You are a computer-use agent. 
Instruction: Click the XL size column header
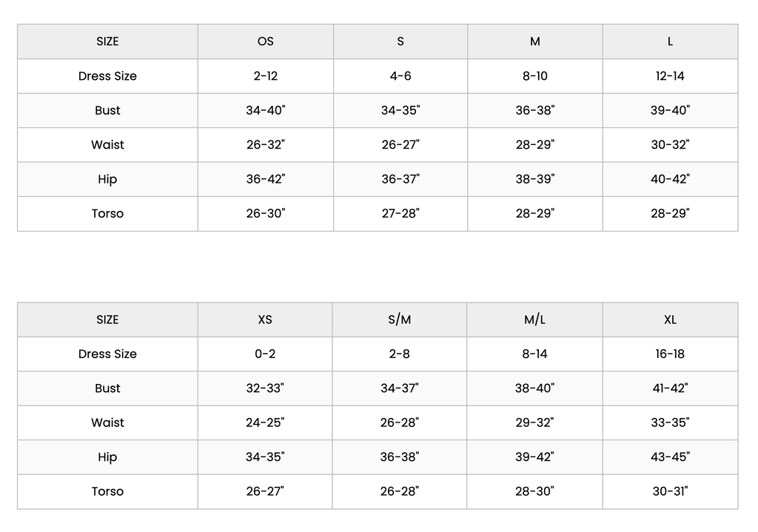[x=670, y=320]
